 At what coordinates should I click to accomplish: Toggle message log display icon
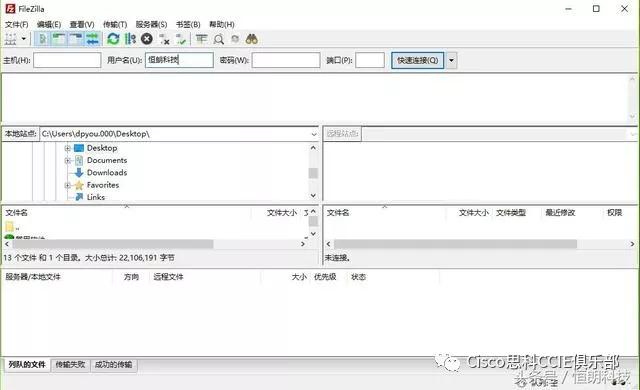click(42, 39)
